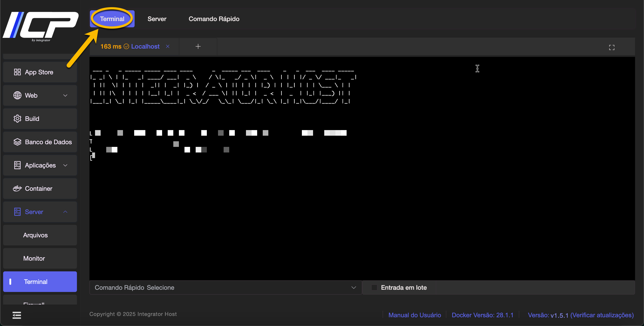Switch to the Server top tab
This screenshot has height=326, width=644.
(157, 19)
